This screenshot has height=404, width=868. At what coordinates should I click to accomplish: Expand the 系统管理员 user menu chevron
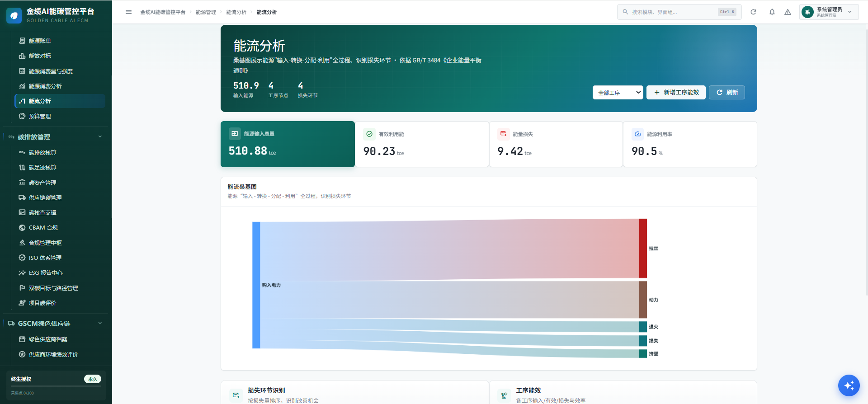coord(850,12)
